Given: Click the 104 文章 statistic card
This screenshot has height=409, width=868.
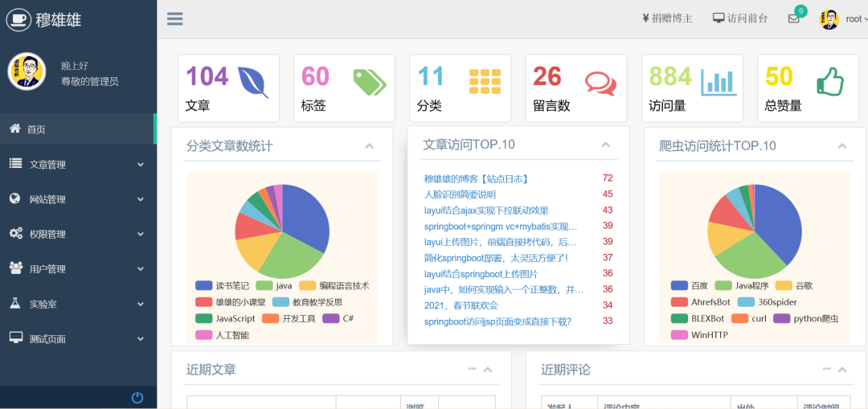Looking at the screenshot, I should 228,88.
